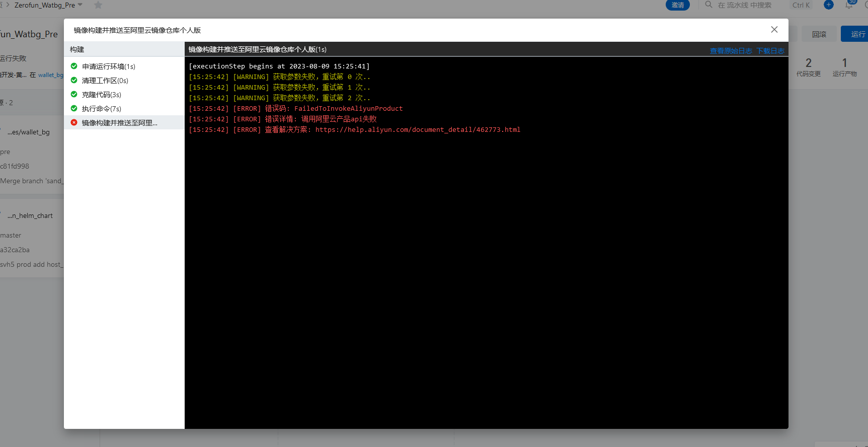This screenshot has width=868, height=447.
Task: Click the aliyun help URL in error log
Action: (x=418, y=130)
